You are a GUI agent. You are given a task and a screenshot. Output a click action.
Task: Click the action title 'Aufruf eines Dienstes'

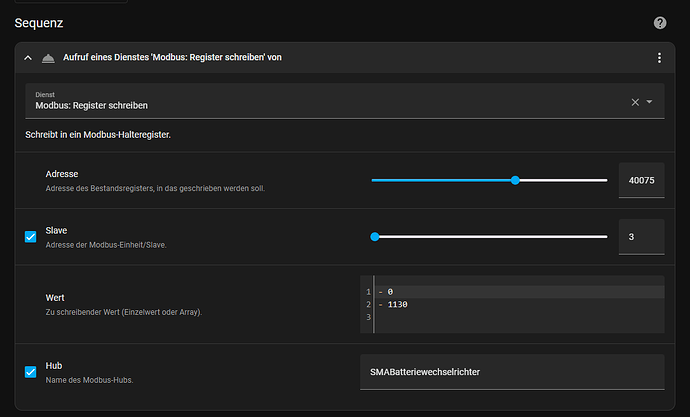(x=172, y=57)
